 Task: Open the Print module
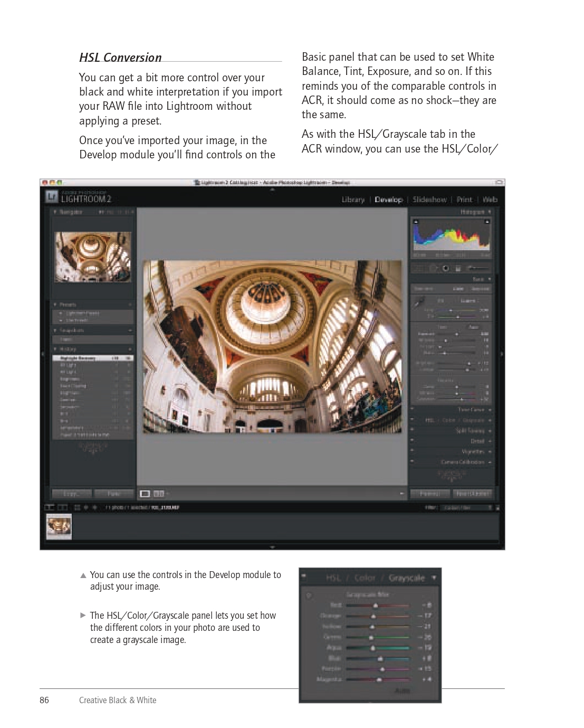[464, 200]
